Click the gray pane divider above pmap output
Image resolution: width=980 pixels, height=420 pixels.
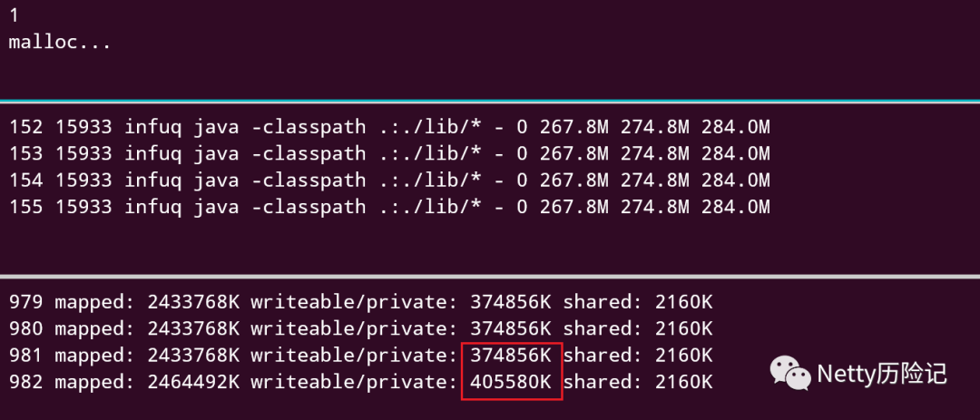490,276
